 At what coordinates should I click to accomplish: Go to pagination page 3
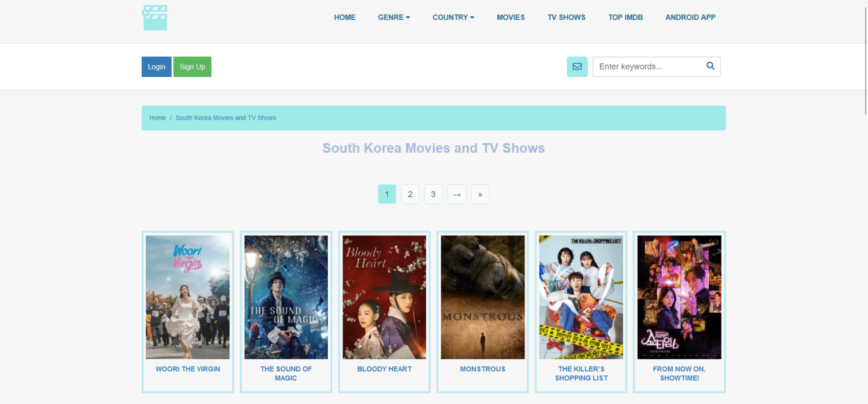(x=433, y=194)
